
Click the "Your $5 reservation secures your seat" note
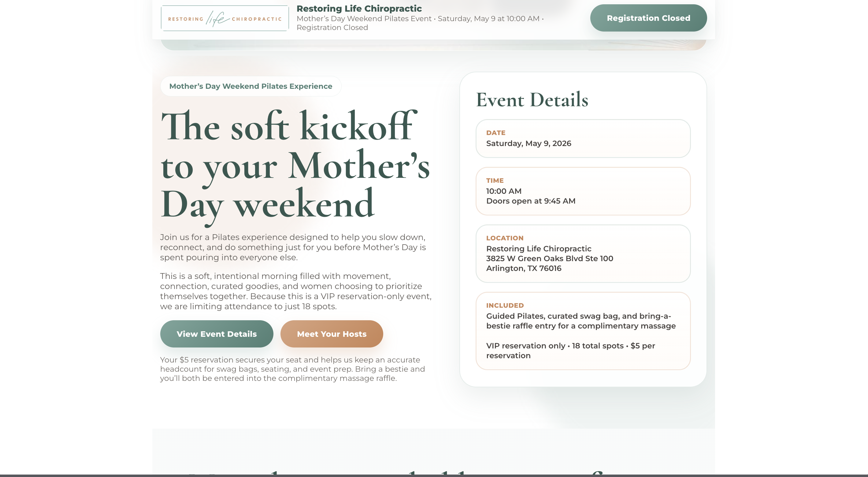[292, 369]
